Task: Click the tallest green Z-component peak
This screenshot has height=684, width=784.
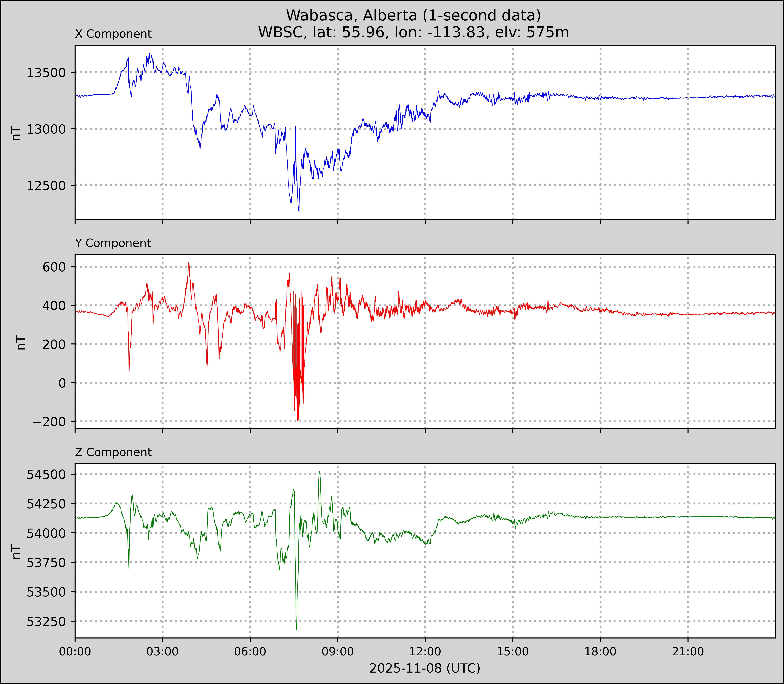Action: (x=319, y=473)
